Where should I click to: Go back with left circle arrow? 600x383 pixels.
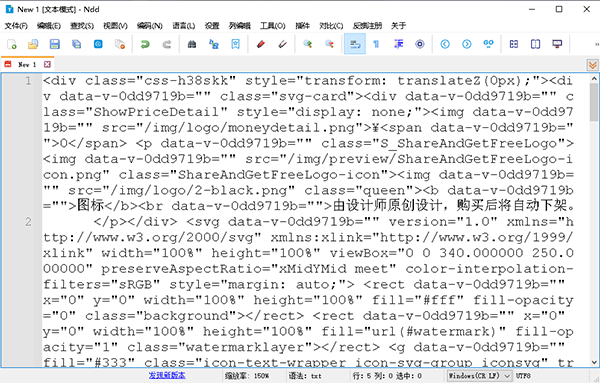pos(445,44)
